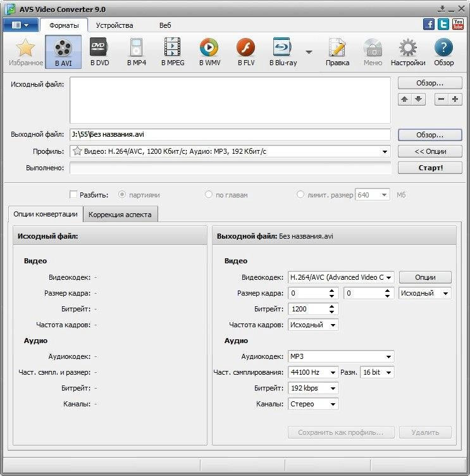Click Обзор button for source file
Image resolution: width=470 pixels, height=476 pixels.
click(430, 83)
